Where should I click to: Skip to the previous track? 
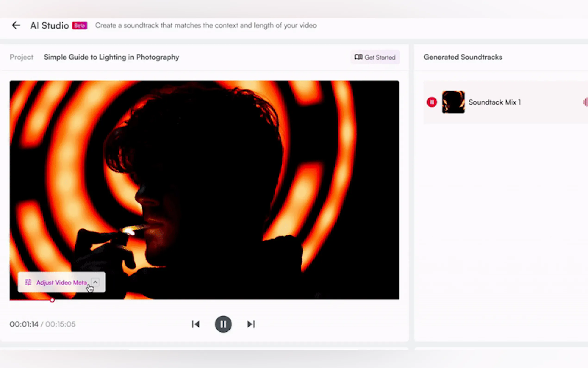pos(195,324)
